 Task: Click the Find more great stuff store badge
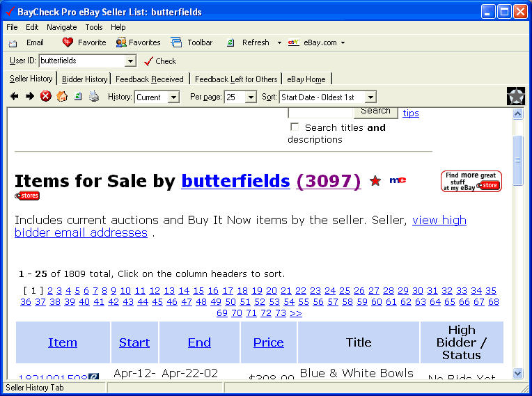(x=471, y=182)
